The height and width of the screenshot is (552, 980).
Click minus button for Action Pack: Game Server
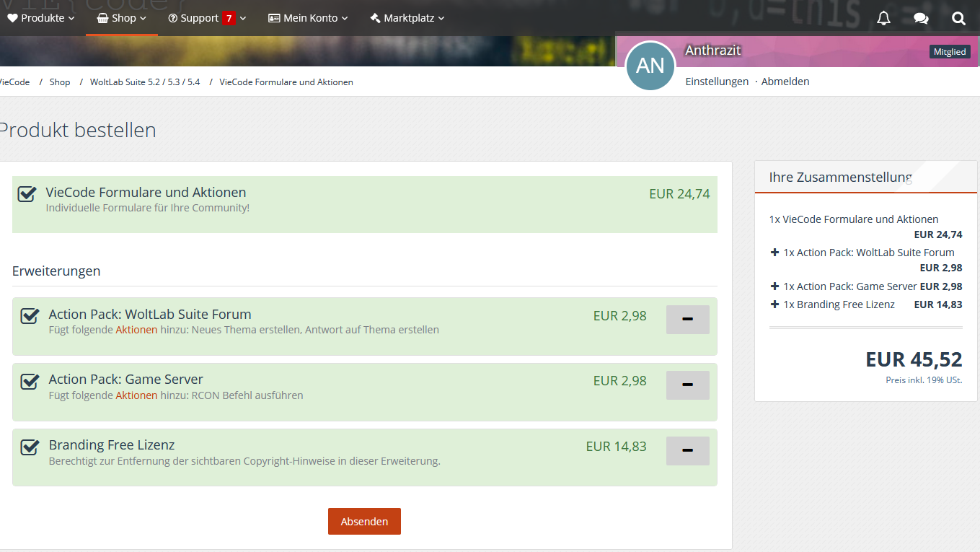coord(687,385)
